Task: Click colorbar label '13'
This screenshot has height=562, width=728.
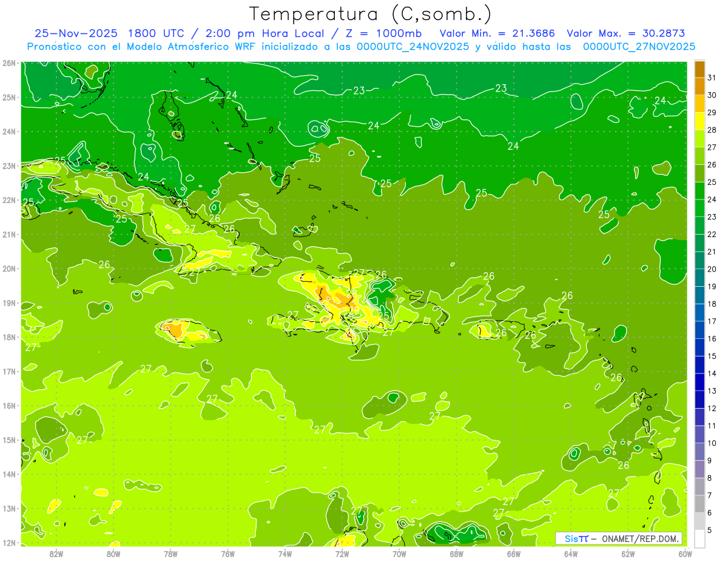Action: tap(712, 390)
